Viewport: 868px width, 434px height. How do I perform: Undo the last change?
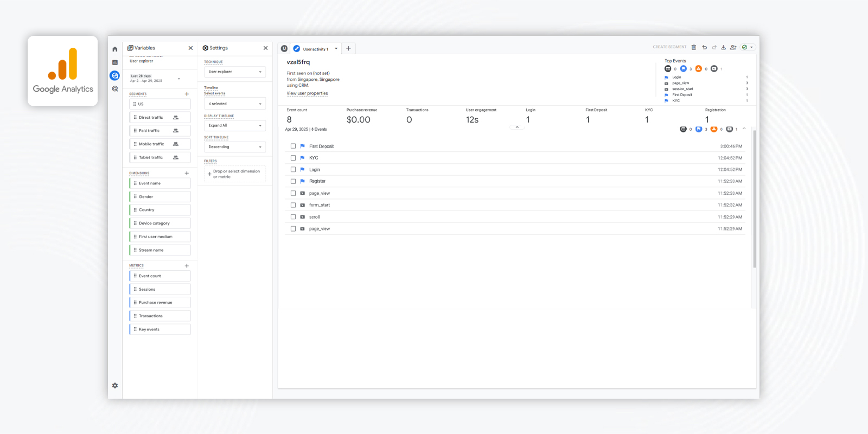click(704, 47)
